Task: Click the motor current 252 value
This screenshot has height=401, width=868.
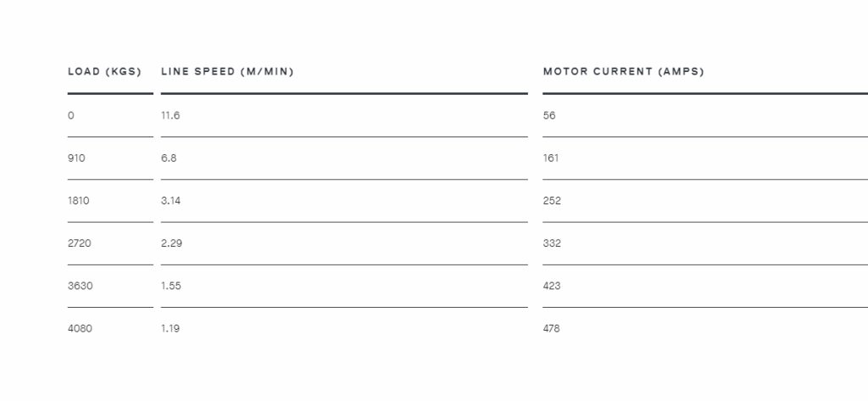Action: click(552, 201)
